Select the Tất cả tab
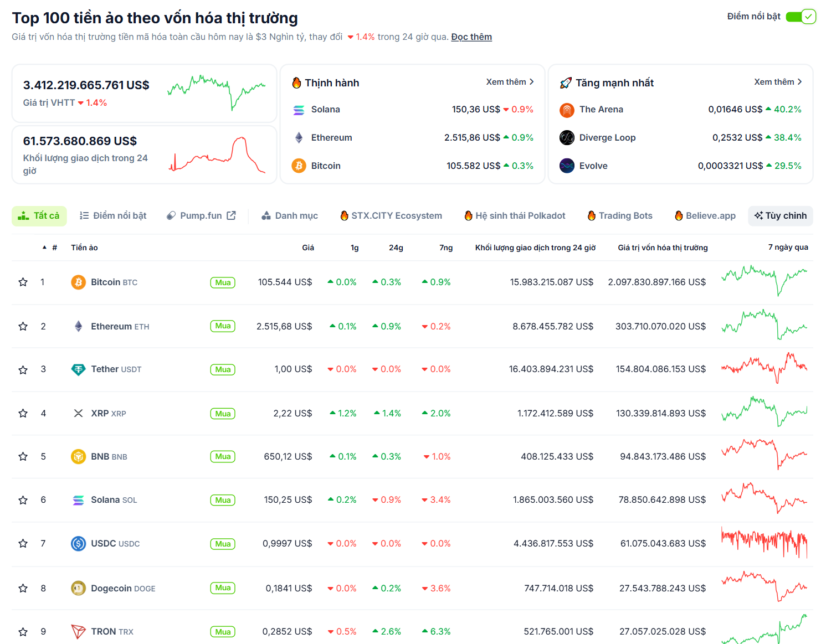The width and height of the screenshot is (826, 644). (39, 216)
